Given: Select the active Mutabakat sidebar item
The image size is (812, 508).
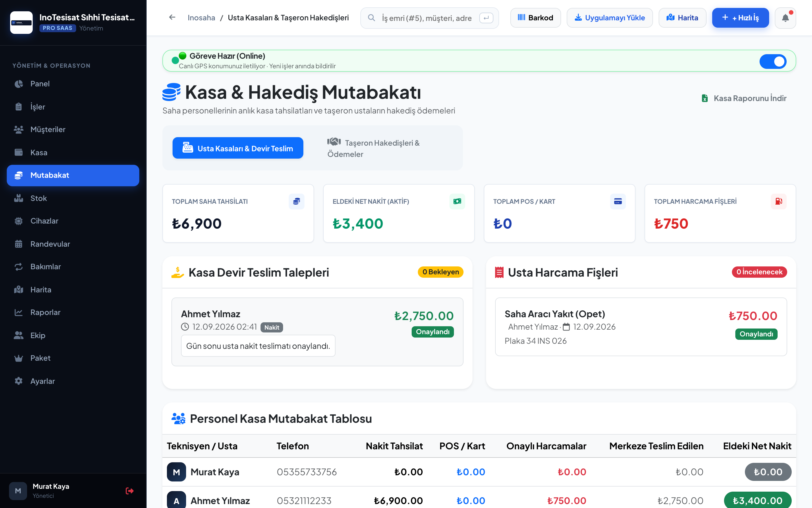Looking at the screenshot, I should click(x=73, y=175).
